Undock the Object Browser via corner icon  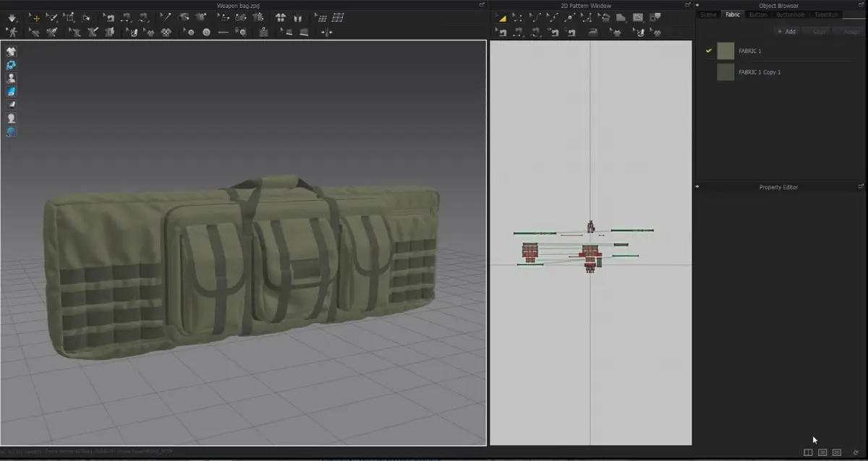click(x=862, y=5)
